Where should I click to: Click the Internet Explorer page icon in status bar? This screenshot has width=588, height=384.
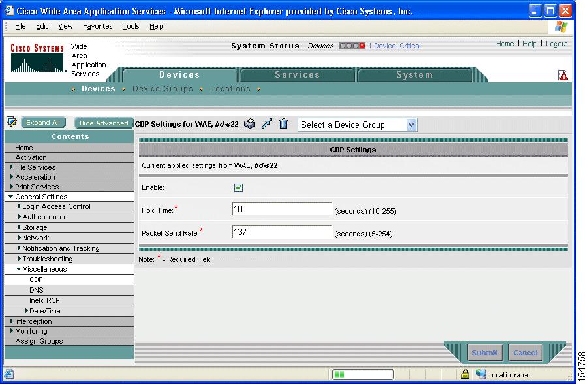coord(9,374)
